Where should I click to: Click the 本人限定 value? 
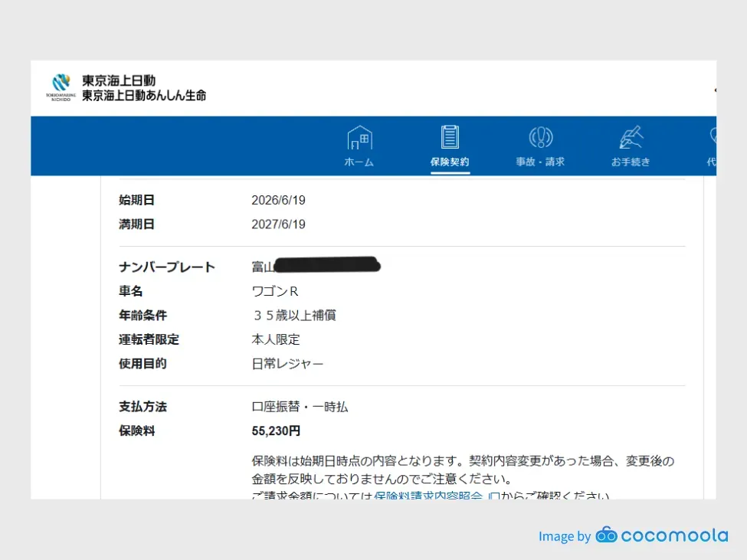click(276, 339)
